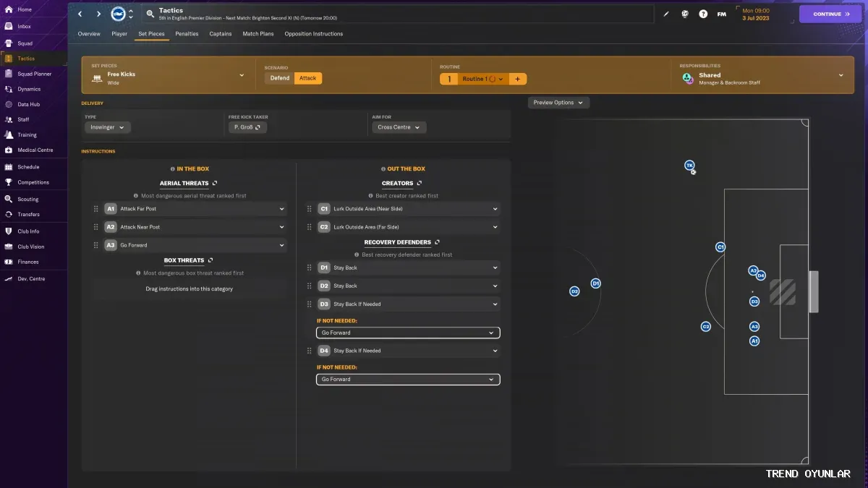Screen dimensions: 868x488
Task: Switch to the Captains tab
Action: tap(221, 34)
